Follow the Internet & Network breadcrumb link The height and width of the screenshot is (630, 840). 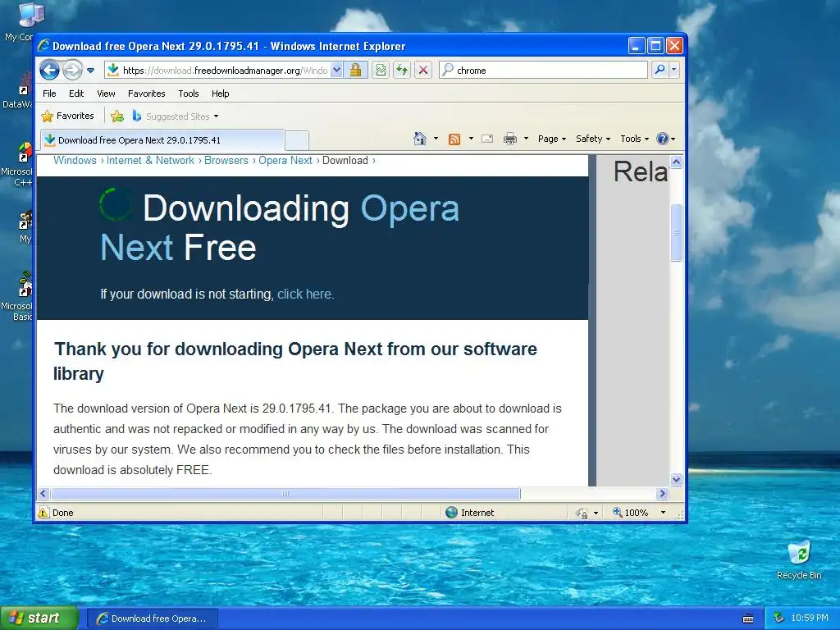click(x=150, y=160)
